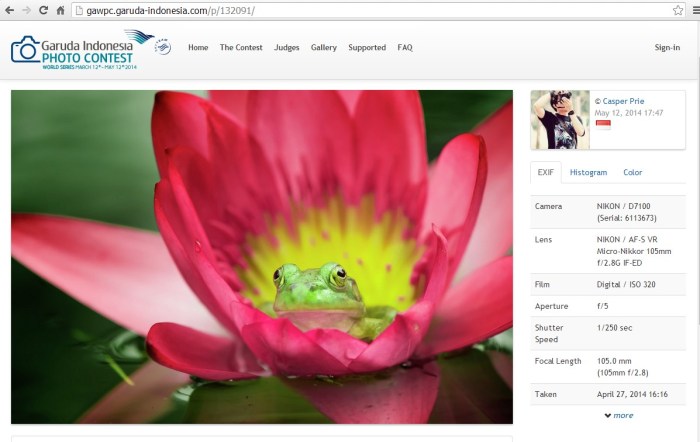Open the Home navigation item
Image resolution: width=700 pixels, height=442 pixels.
pos(198,47)
